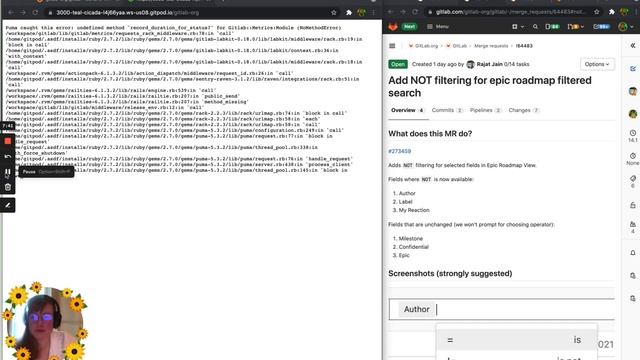The height and width of the screenshot is (360, 640).
Task: Toggle notifications bell in sidebar
Action: tap(633, 253)
